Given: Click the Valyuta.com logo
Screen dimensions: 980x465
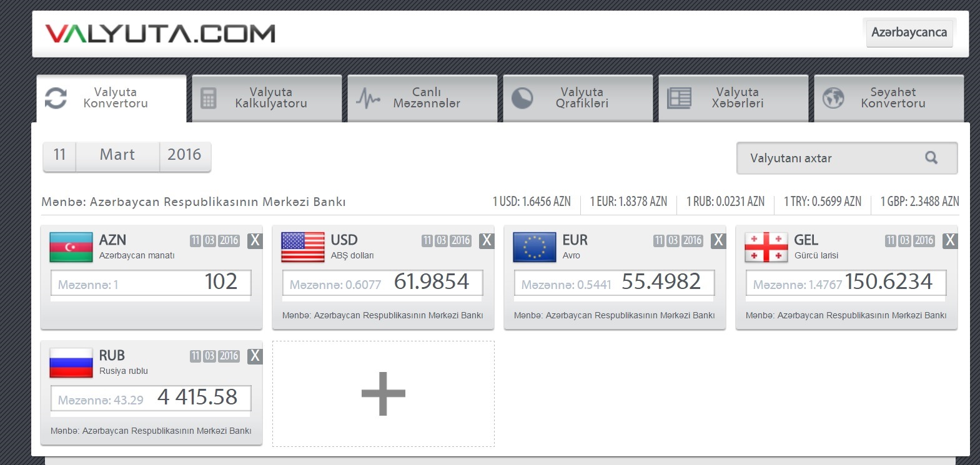Looking at the screenshot, I should [x=160, y=33].
